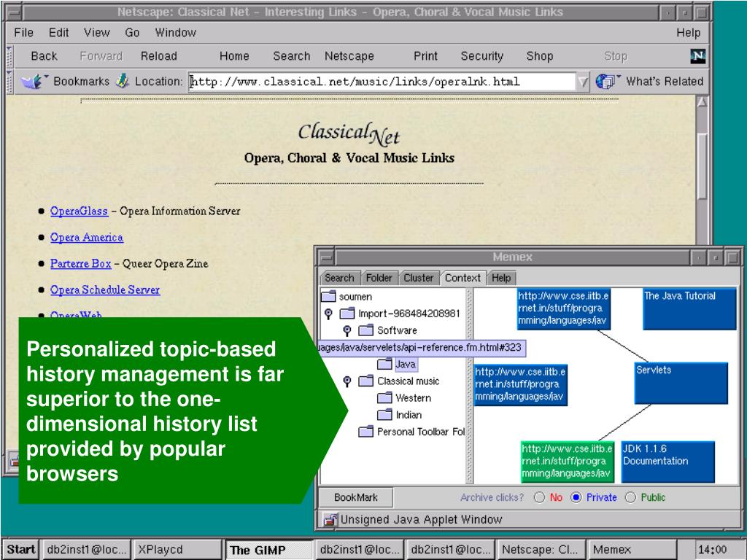Open the Edit menu
Viewport: 747px width, 560px height.
click(58, 32)
